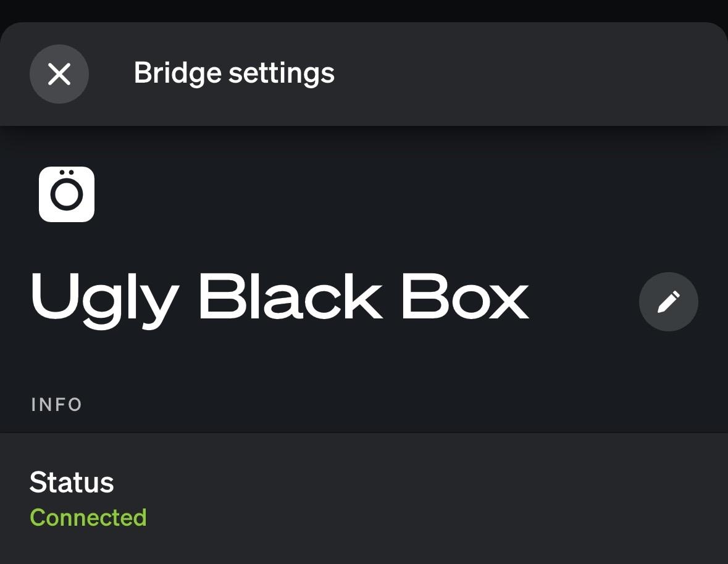The height and width of the screenshot is (564, 728).
Task: Close the Bridge settings sheet
Action: point(59,74)
